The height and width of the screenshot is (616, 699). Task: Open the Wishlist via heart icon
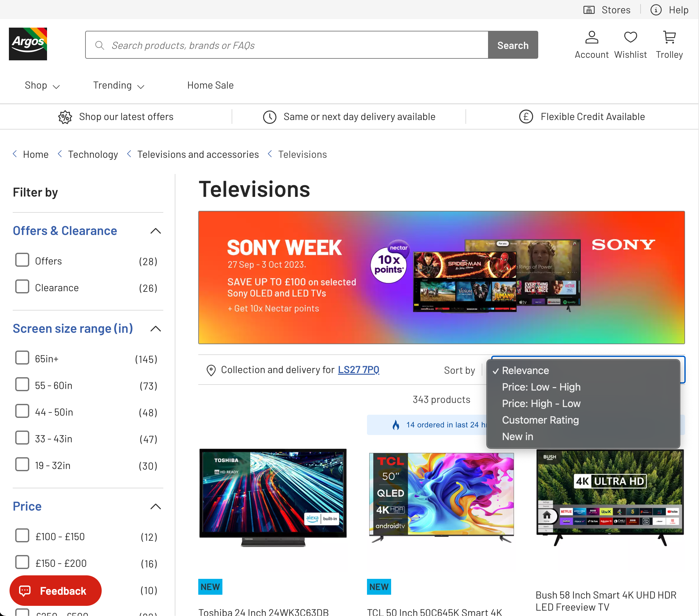click(630, 37)
